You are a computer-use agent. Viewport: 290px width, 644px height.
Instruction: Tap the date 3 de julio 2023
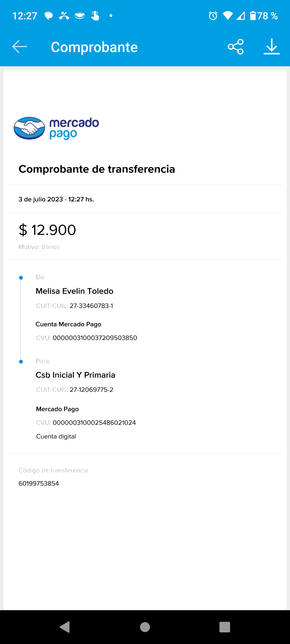(x=56, y=199)
